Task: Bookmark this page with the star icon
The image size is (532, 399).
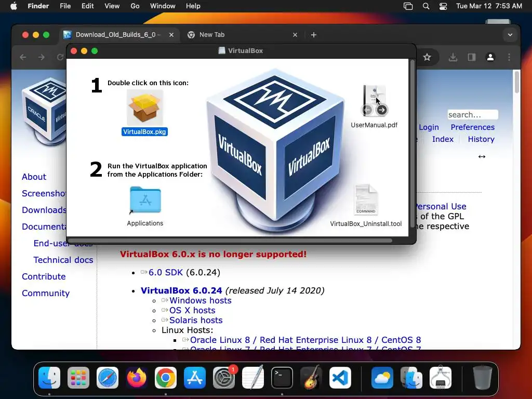Action: pyautogui.click(x=427, y=57)
